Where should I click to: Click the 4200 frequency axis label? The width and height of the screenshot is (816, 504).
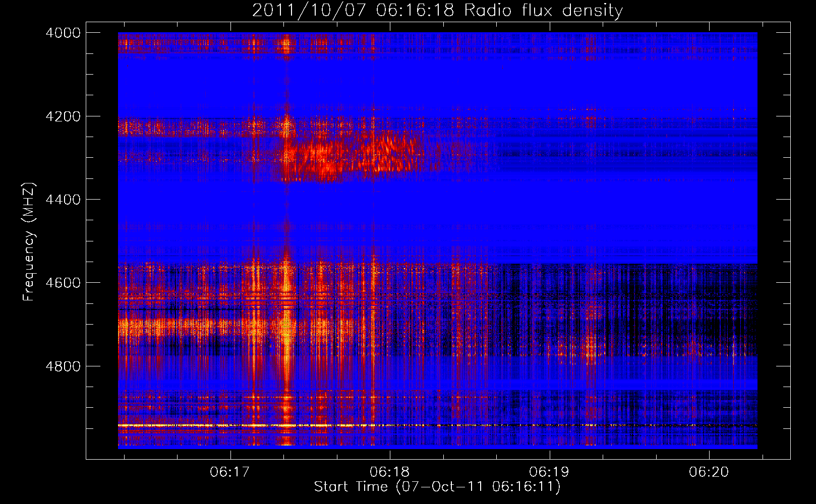click(x=63, y=116)
